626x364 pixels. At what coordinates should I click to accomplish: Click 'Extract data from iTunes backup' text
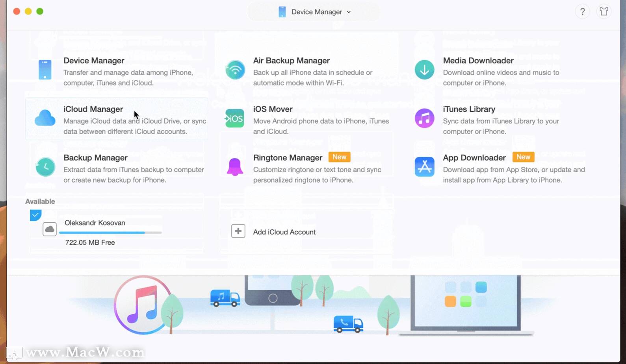(x=134, y=175)
